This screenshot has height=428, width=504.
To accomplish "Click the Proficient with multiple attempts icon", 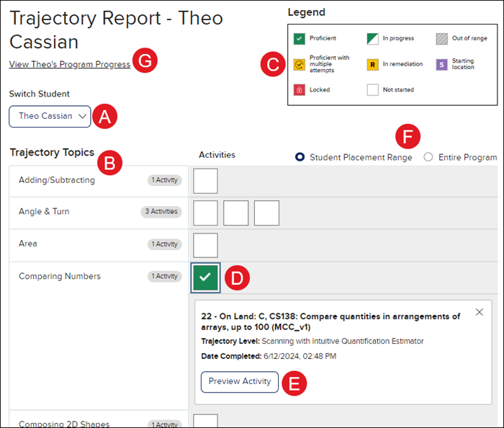I will point(299,65).
